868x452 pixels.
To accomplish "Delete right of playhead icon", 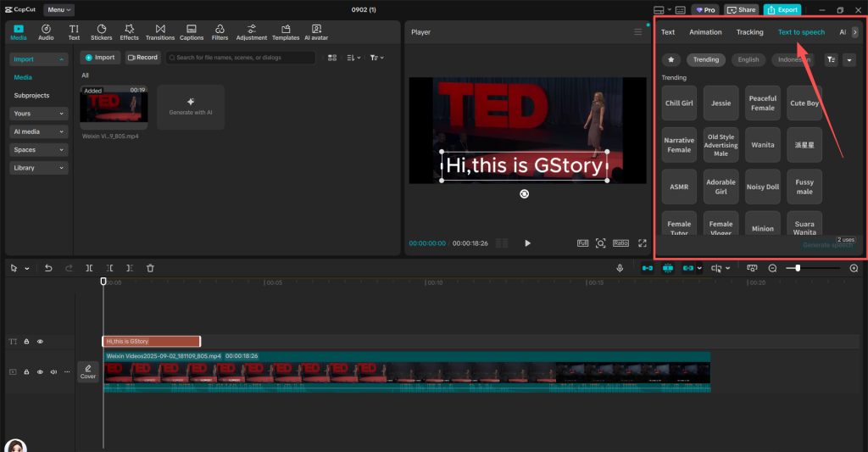I will pyautogui.click(x=130, y=268).
